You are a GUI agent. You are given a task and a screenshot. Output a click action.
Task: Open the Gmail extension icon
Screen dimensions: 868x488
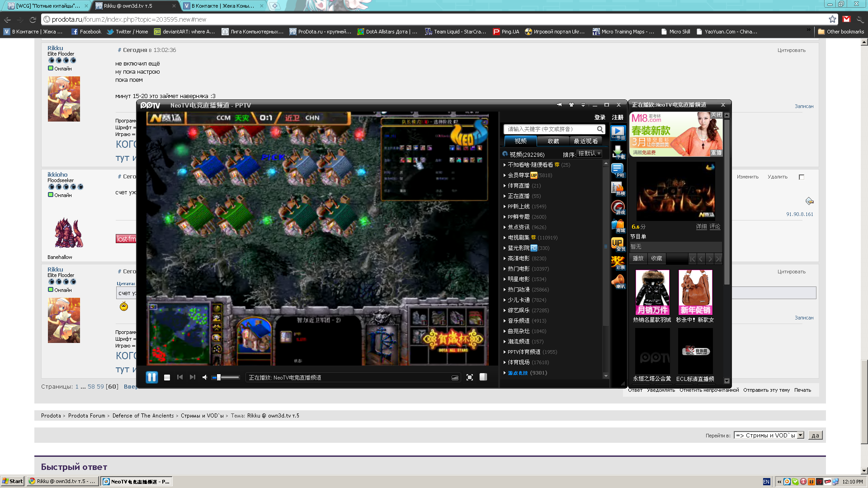[x=846, y=19]
